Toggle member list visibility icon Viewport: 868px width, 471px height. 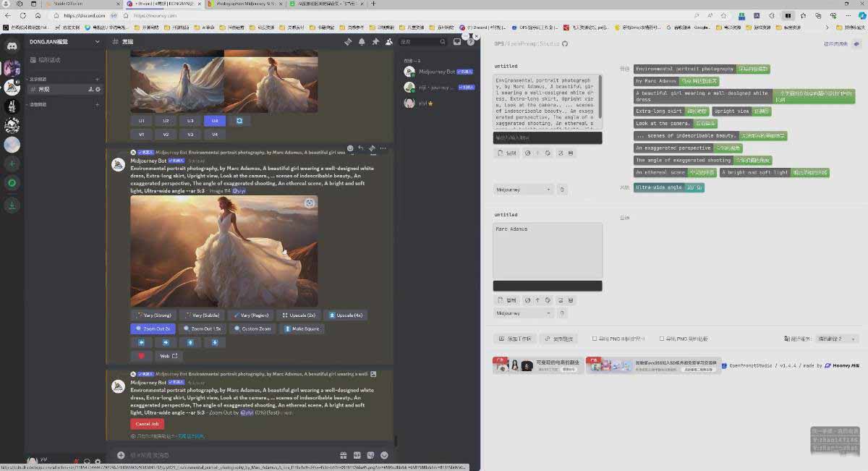[389, 42]
